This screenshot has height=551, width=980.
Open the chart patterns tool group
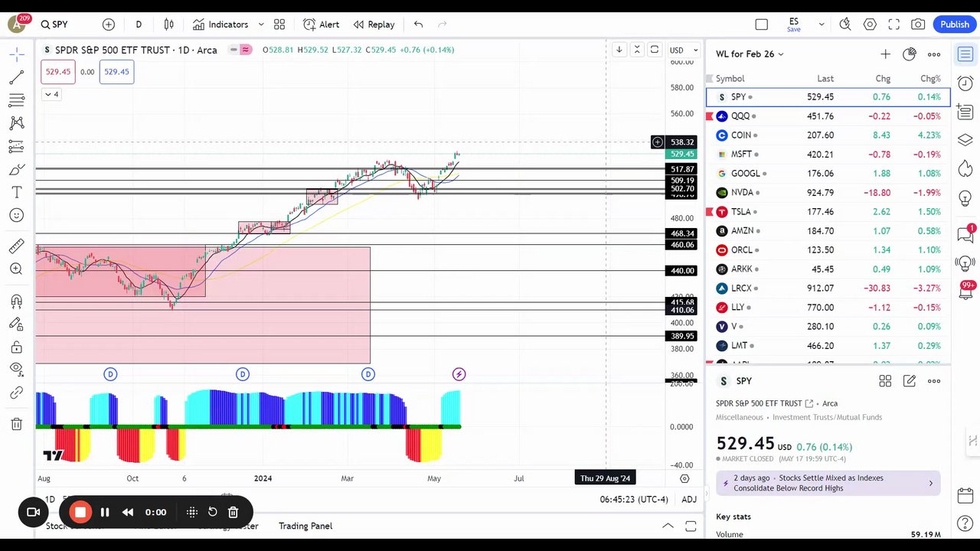[x=16, y=123]
